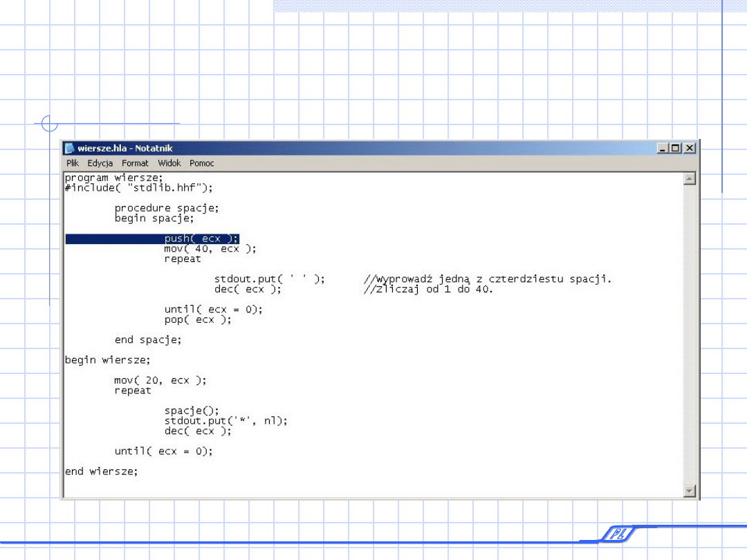
Task: Click the begin wiersze; line
Action: click(107, 360)
